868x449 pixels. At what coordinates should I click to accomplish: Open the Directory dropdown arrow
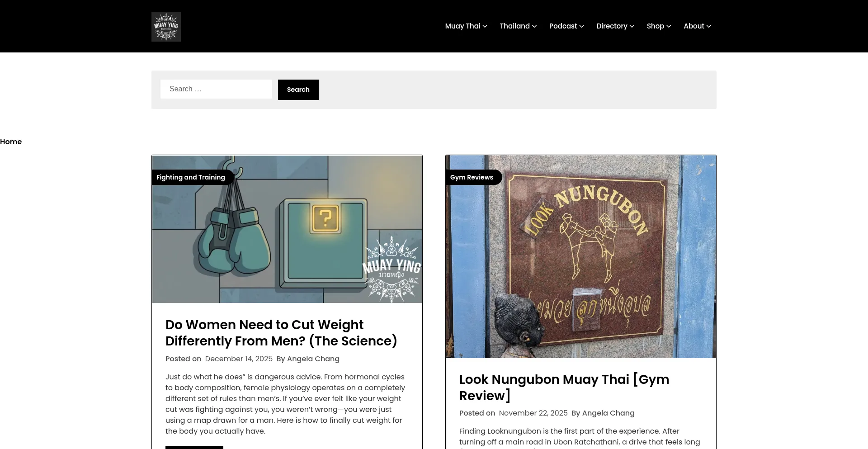pos(632,26)
